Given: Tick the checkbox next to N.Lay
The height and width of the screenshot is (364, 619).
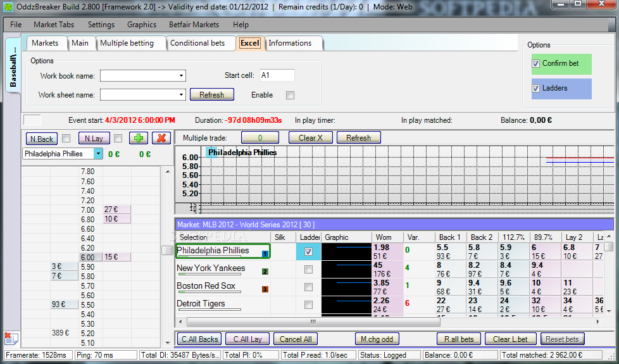Looking at the screenshot, I should [118, 139].
